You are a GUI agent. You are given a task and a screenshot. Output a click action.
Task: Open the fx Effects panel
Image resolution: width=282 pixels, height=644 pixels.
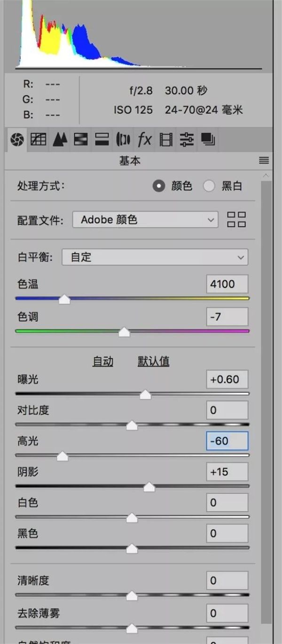tap(144, 139)
